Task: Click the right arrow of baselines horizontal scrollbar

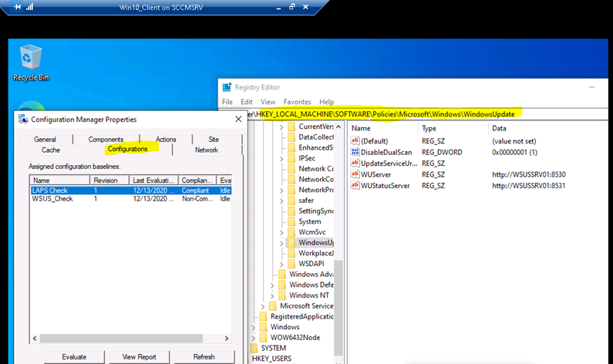Action: (227, 339)
